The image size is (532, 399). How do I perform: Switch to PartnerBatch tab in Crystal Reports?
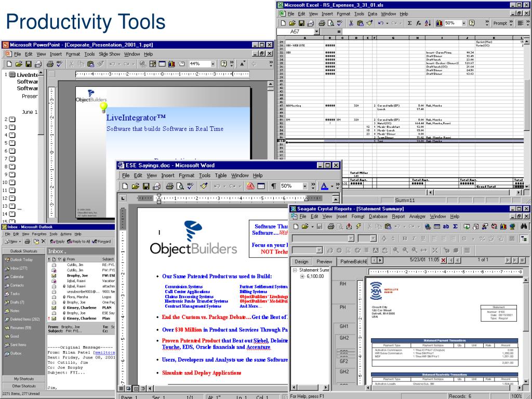click(x=353, y=262)
